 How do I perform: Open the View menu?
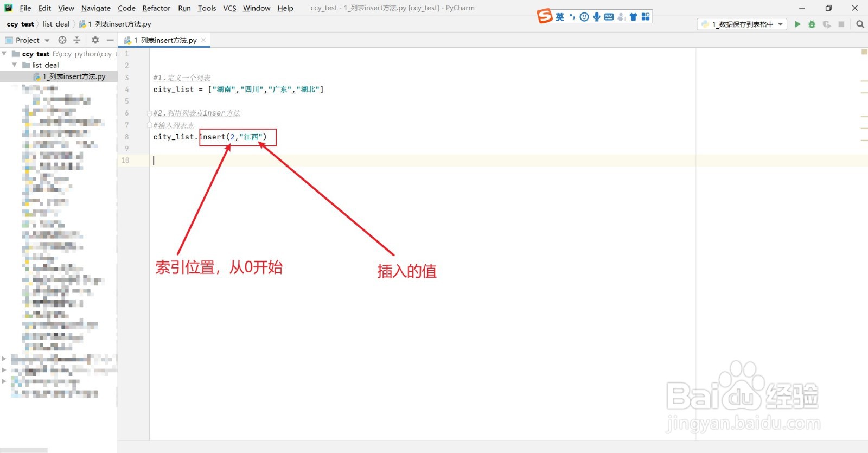click(x=66, y=8)
